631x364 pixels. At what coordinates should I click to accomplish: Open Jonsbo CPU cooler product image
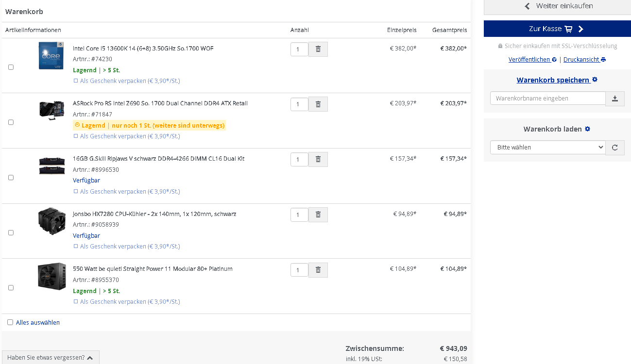point(51,221)
